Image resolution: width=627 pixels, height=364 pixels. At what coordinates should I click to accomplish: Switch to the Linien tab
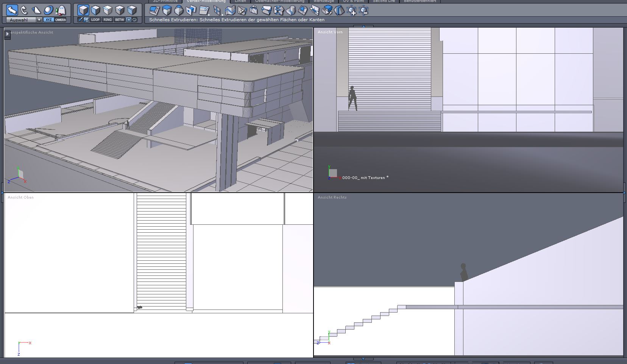coord(240,1)
